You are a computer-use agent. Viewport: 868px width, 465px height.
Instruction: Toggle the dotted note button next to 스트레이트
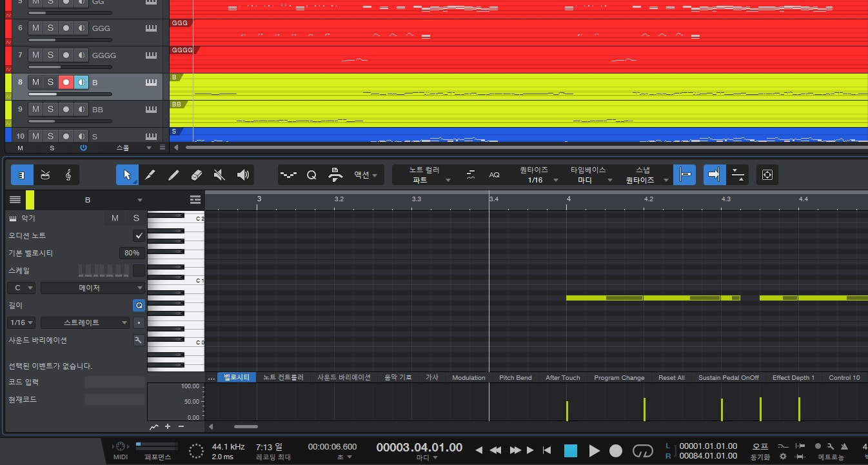pos(139,322)
